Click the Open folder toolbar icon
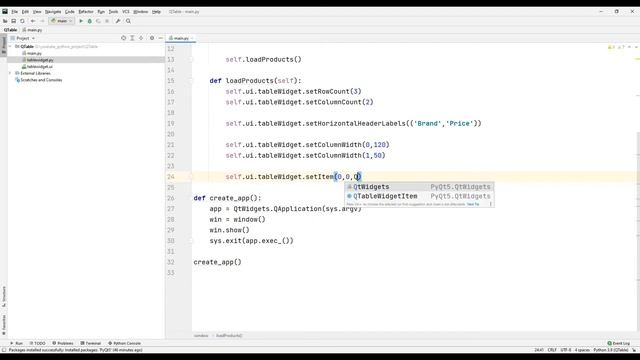 [5, 21]
